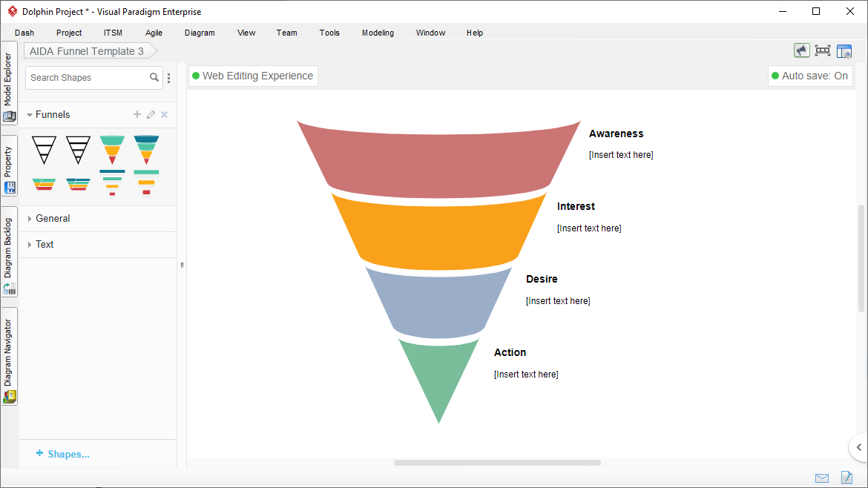Click the document edit icon at bottom right

[846, 478]
